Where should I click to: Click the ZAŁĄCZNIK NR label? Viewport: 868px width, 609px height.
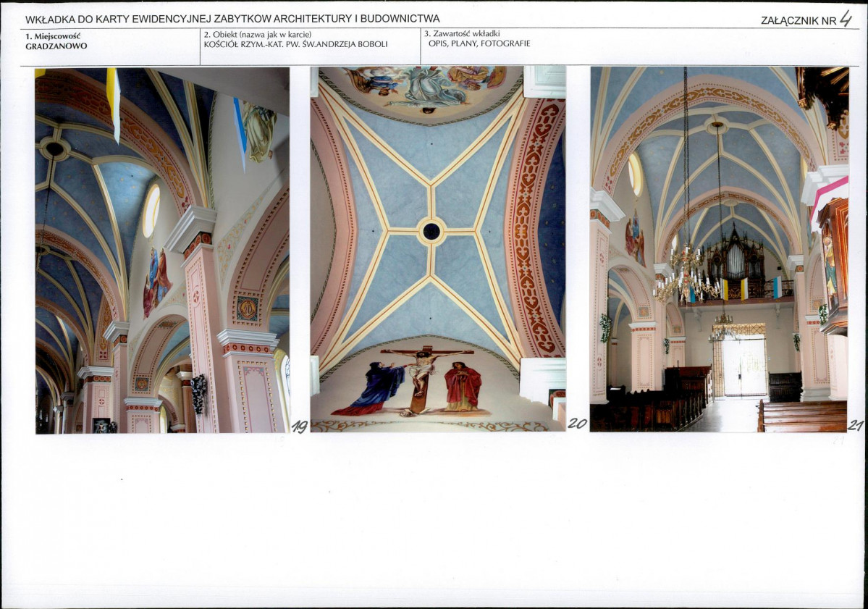[x=799, y=21]
